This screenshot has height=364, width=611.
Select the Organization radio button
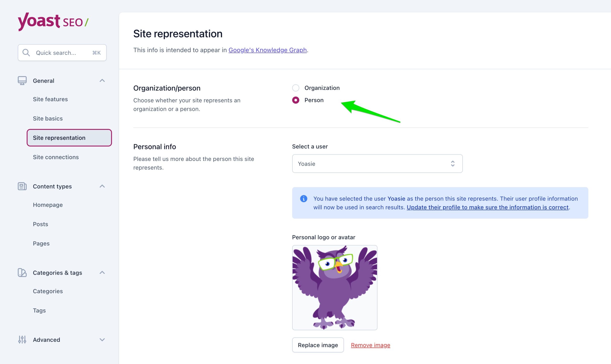[x=296, y=88]
